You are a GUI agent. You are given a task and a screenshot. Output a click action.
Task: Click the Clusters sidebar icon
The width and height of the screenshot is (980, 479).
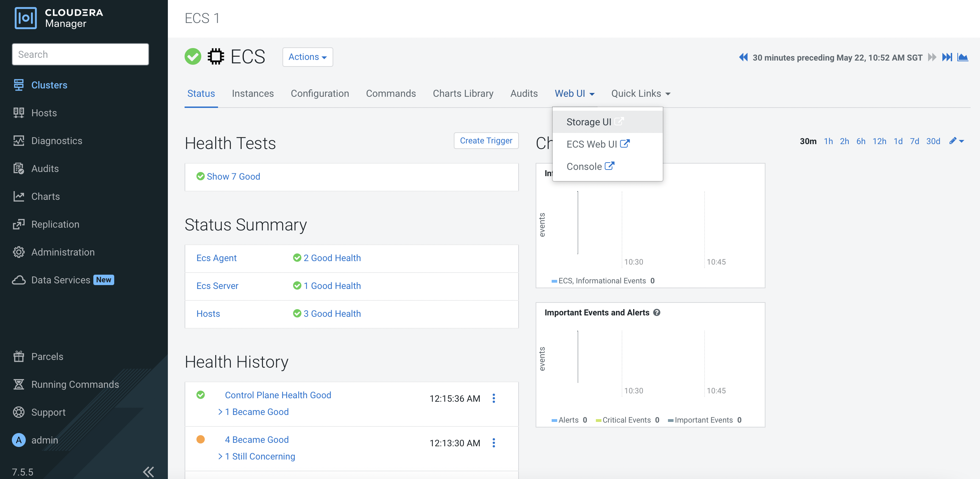19,85
